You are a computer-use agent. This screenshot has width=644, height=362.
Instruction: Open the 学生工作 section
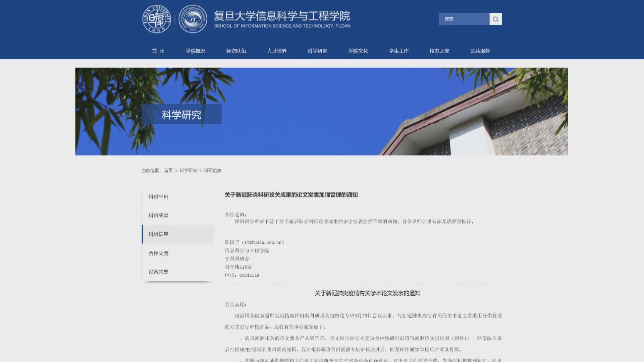click(398, 51)
